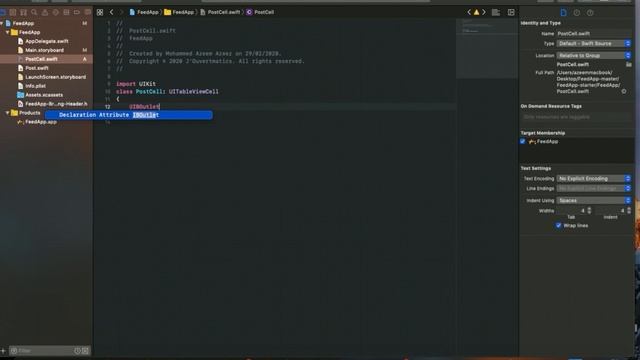
Task: Click the 'import UIKit' code line
Action: click(136, 84)
